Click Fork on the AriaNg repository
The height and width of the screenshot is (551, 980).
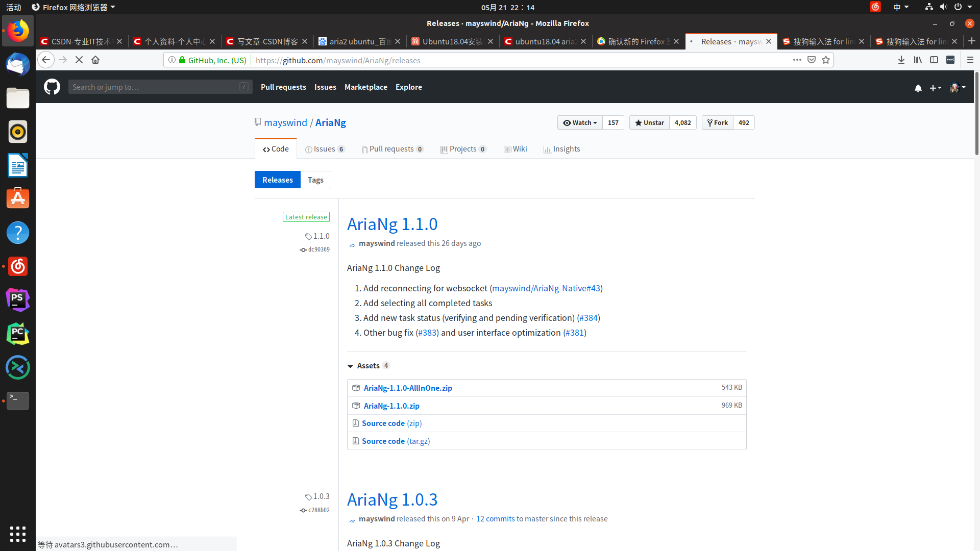717,122
